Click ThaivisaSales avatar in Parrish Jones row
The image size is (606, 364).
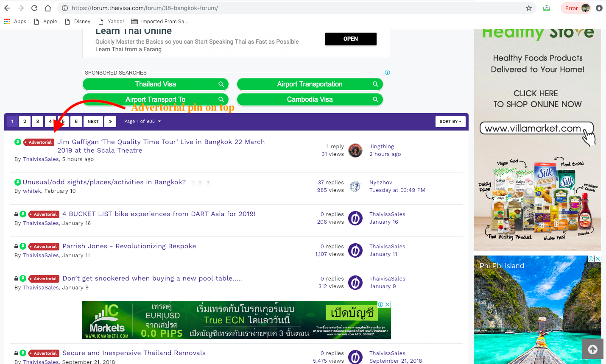click(355, 250)
